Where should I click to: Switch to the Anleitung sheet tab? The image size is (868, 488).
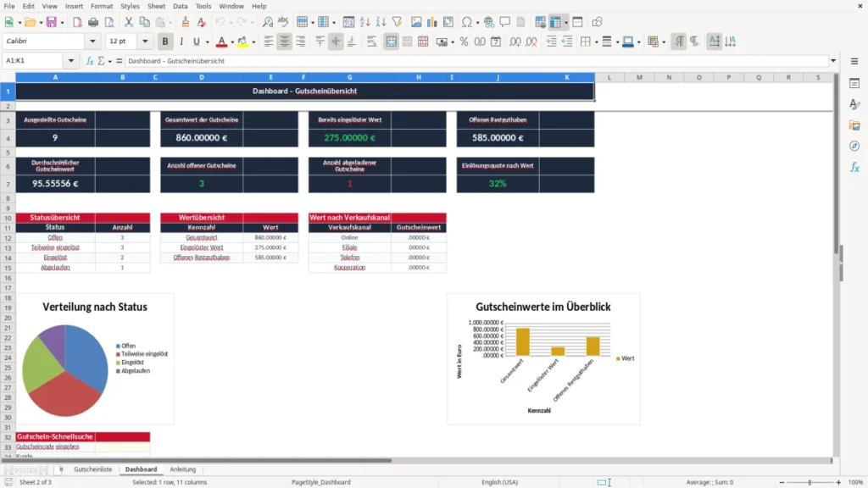point(183,469)
